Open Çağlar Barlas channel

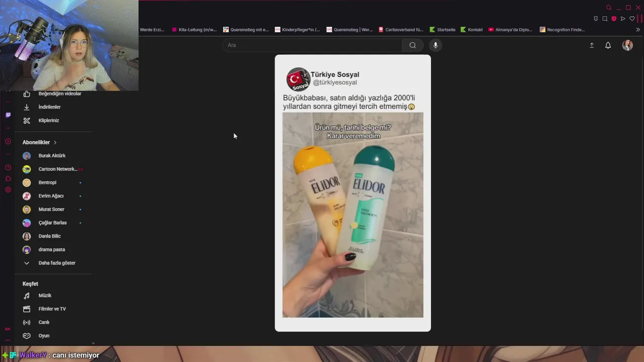pyautogui.click(x=52, y=223)
